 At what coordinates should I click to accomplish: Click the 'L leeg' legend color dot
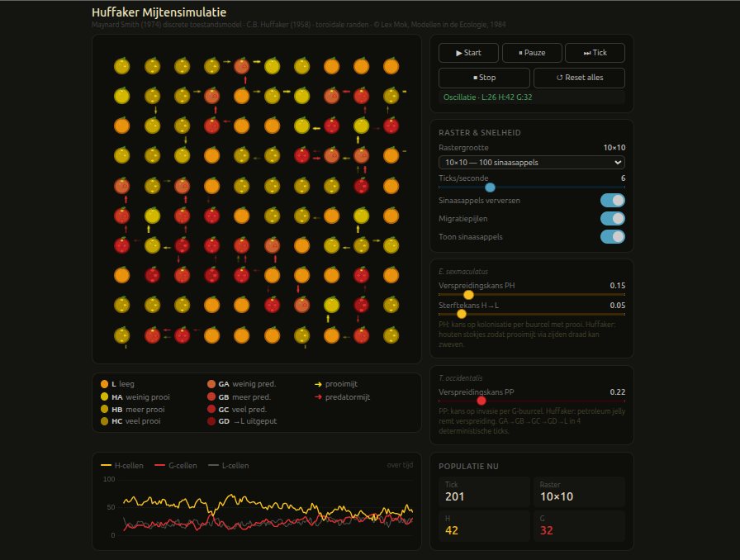[x=104, y=384]
